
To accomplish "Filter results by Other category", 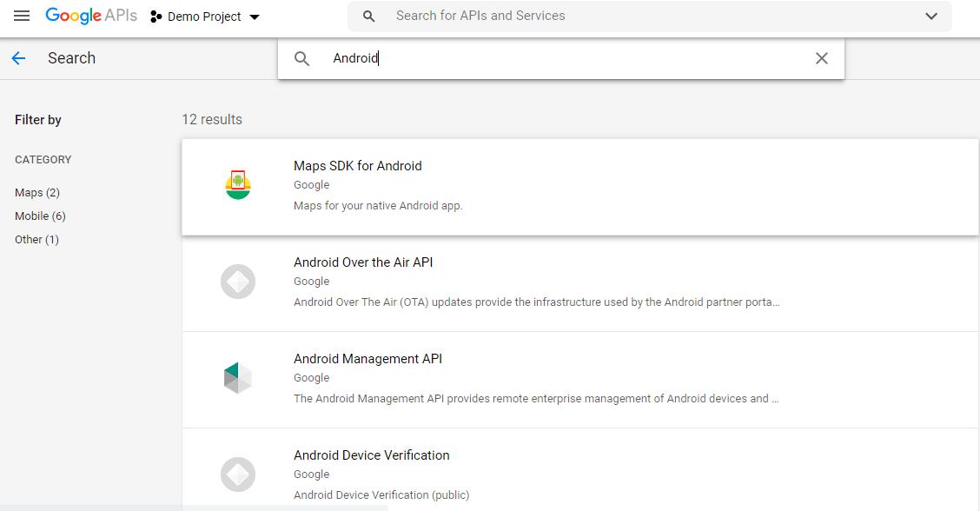I will coord(36,239).
